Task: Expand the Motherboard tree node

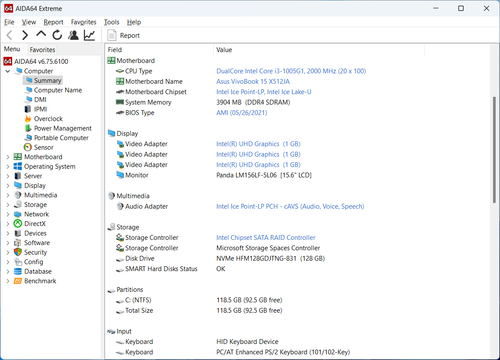Action: click(8, 157)
